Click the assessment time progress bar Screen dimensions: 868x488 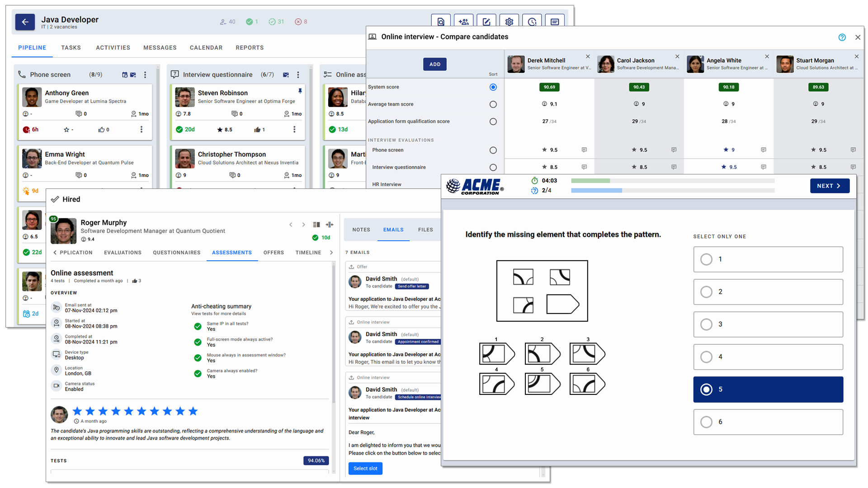click(x=672, y=181)
